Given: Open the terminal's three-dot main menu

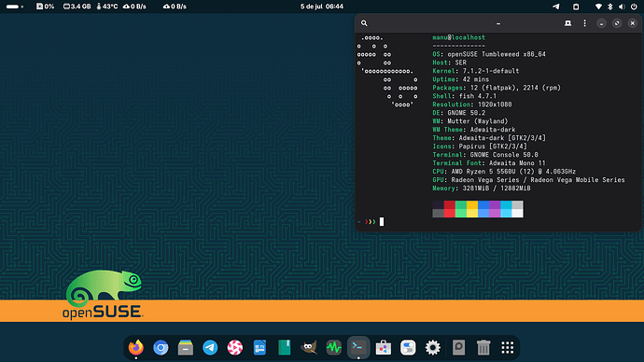Looking at the screenshot, I should tap(585, 23).
